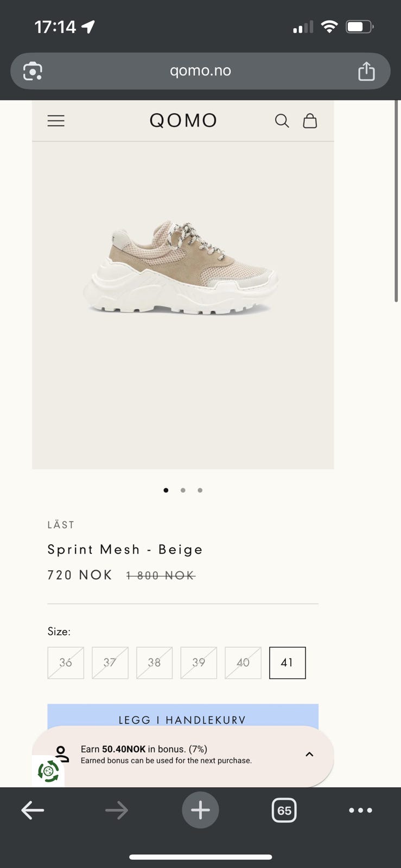This screenshot has height=868, width=401.
Task: Open the hamburger navigation menu
Action: 56,120
